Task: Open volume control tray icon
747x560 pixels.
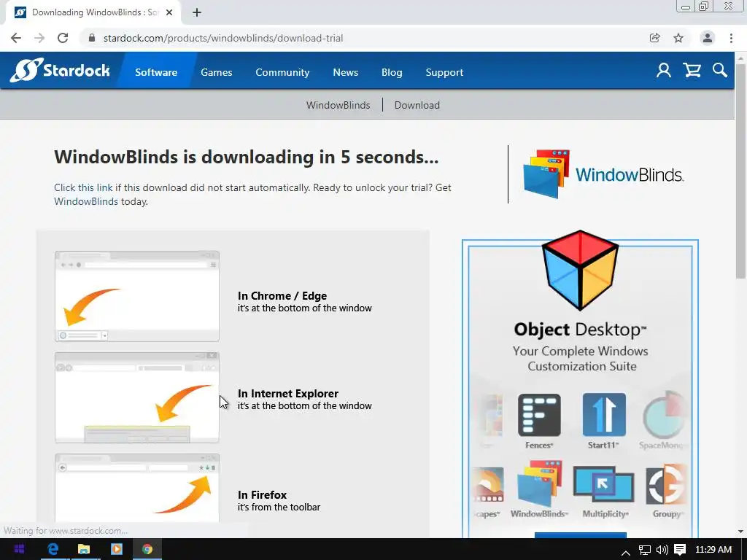Action: 662,551
